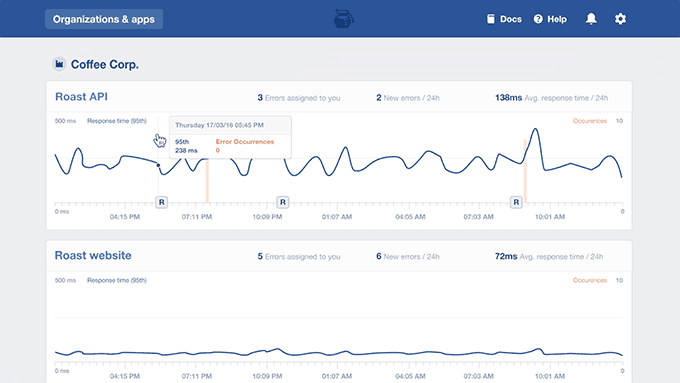This screenshot has height=383, width=680.
Task: Click the first R release marker
Action: pos(161,202)
